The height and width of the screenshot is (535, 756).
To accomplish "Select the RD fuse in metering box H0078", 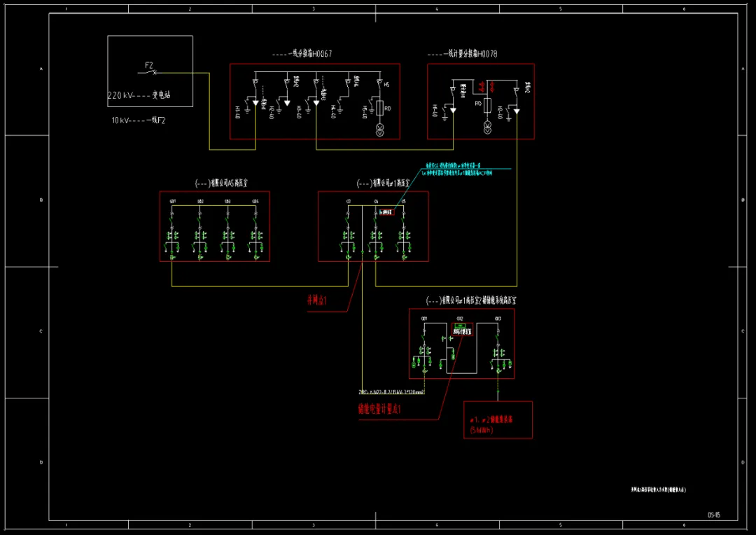I will (488, 106).
